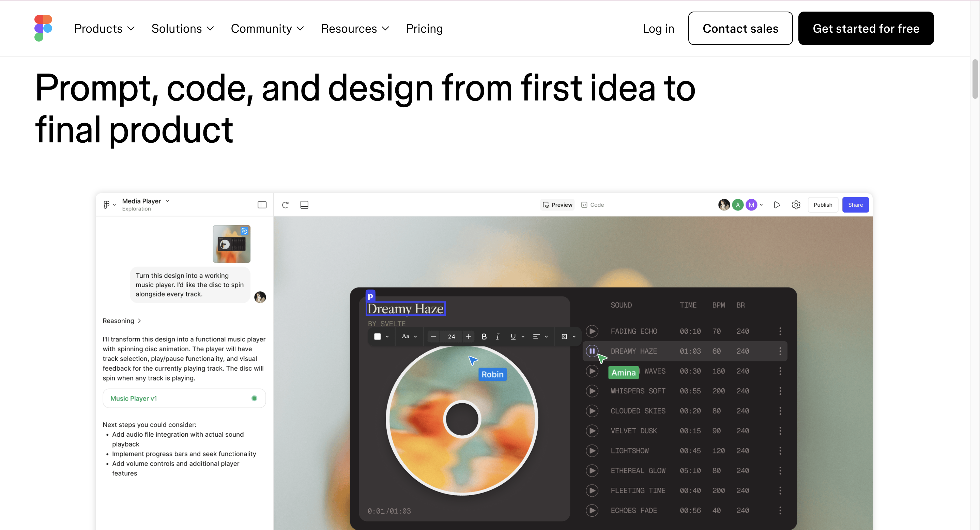Click the white text color swatch
Screen dimensions: 980x530
click(x=378, y=337)
